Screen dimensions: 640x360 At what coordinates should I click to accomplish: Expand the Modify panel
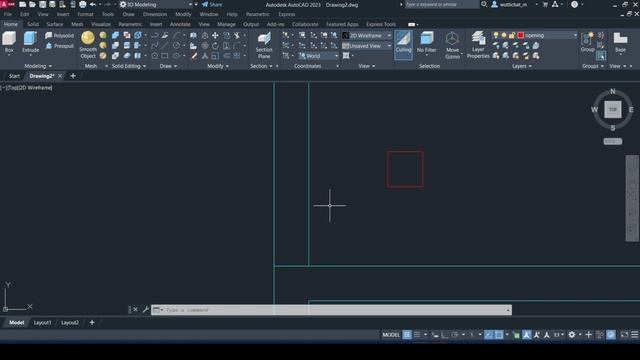[218, 66]
